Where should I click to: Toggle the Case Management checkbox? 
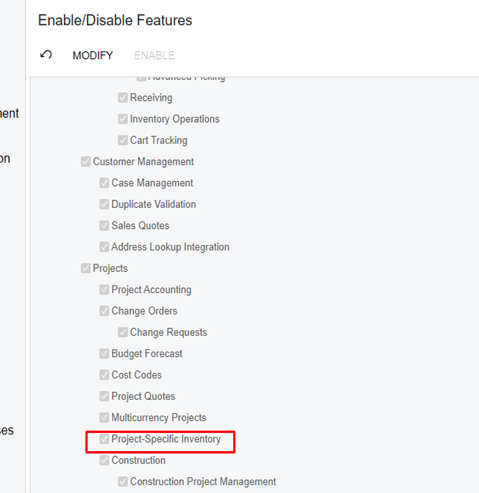click(x=104, y=183)
